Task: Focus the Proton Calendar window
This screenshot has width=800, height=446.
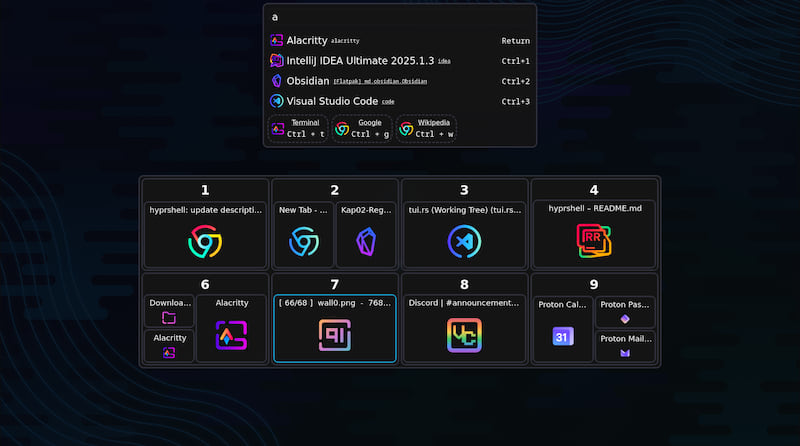Action: (563, 329)
